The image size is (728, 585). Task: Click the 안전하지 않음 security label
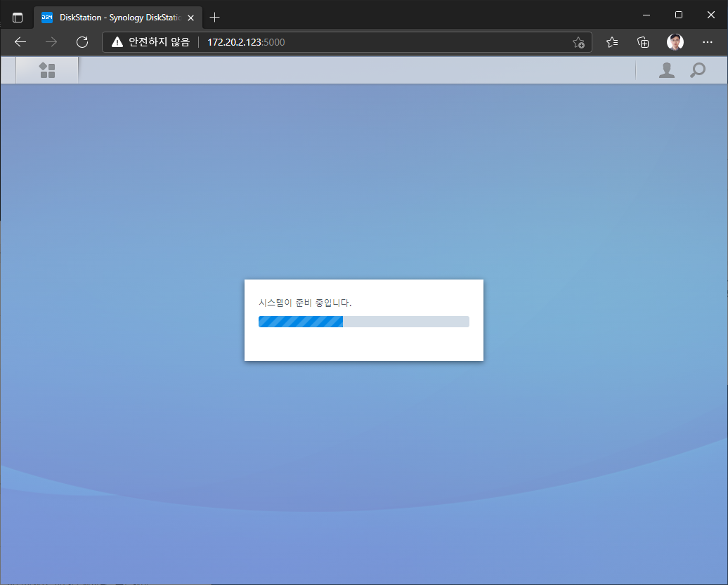(x=160, y=42)
